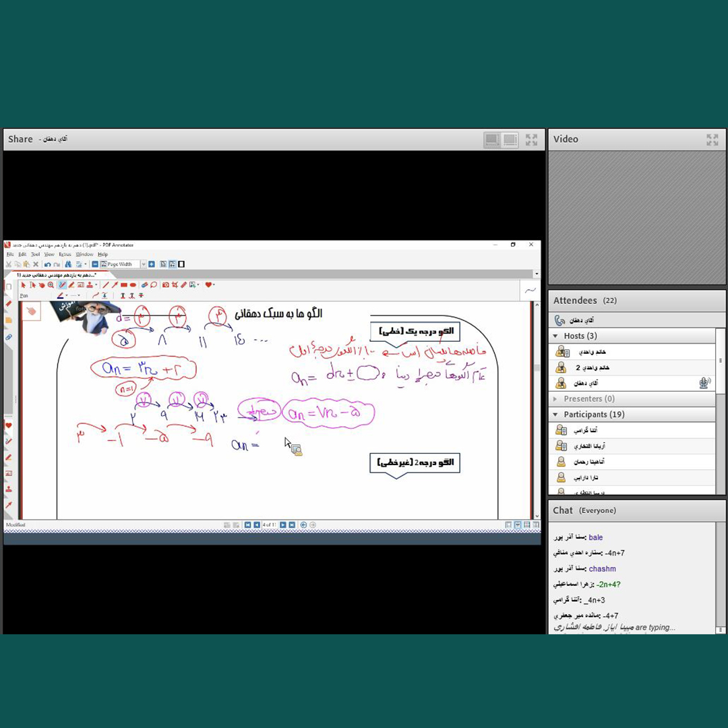Screen dimensions: 728x728
Task: Click chat message -2n+4?
Action: click(608, 584)
